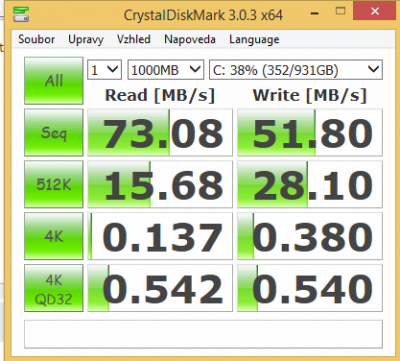Click the 512K read result 15.68
The width and height of the screenshot is (400, 361).
coord(160,184)
